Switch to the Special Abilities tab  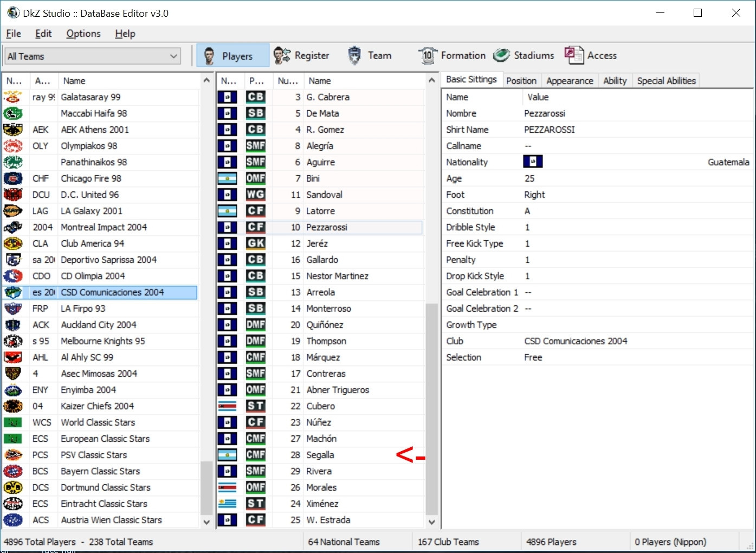click(666, 81)
